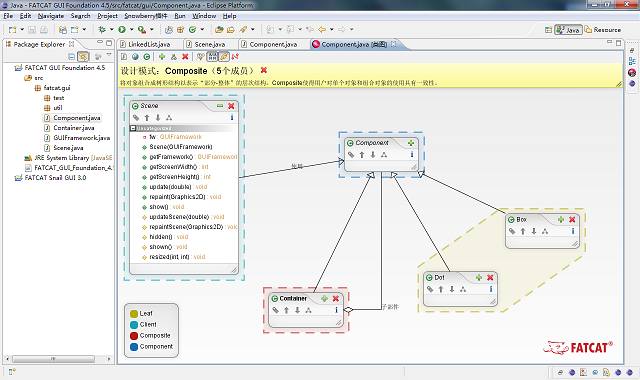Click the New Java Class toolbar icon
Image resolution: width=640 pixels, height=380 pixels.
pyautogui.click(x=193, y=29)
